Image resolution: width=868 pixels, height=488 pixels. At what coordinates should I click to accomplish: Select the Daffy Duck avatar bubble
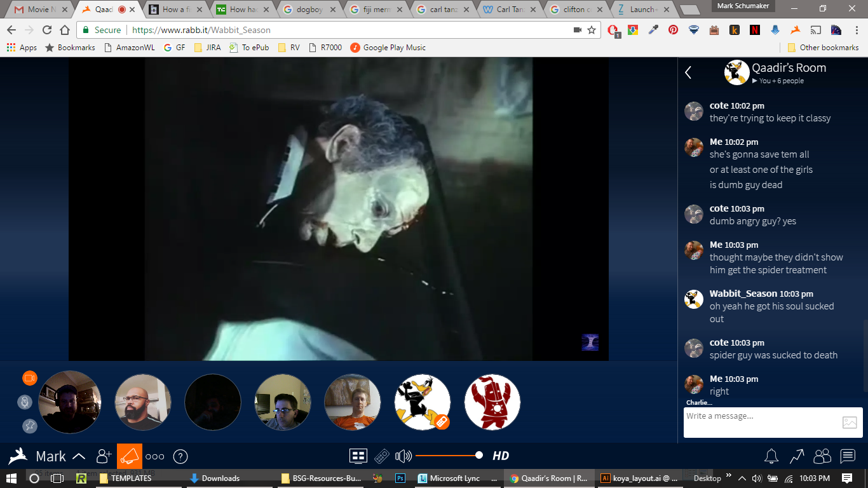tap(423, 402)
